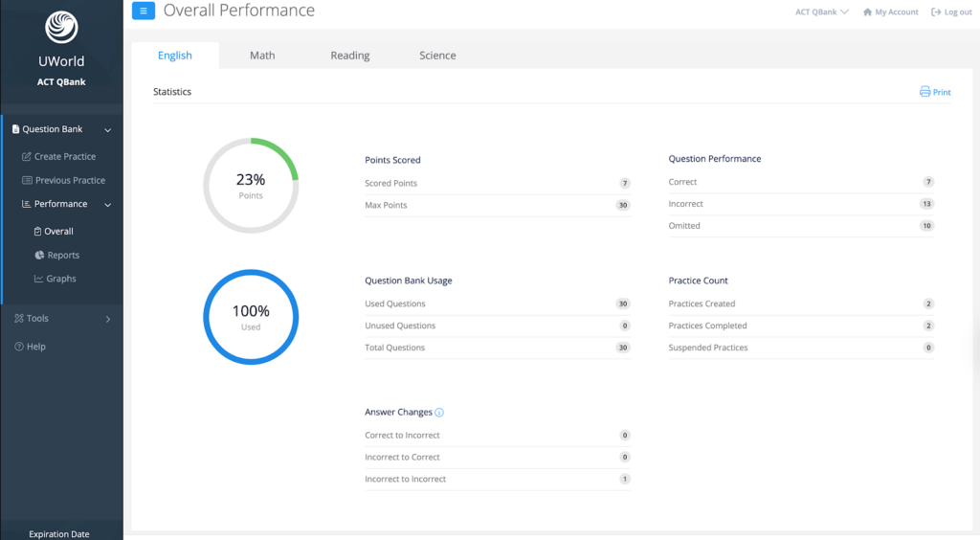980x540 pixels.
Task: Click the info icon beside Answer Changes
Action: pyautogui.click(x=439, y=413)
